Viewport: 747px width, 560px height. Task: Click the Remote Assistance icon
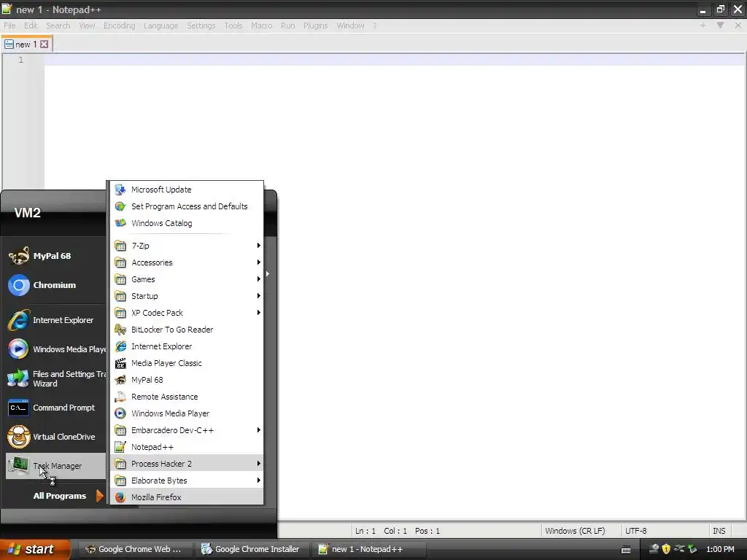[x=120, y=397]
